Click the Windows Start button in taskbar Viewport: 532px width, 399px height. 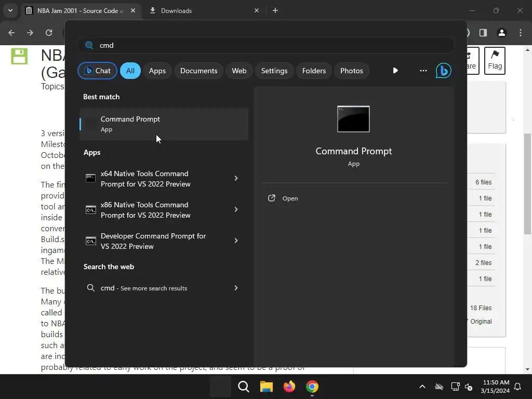[220, 387]
